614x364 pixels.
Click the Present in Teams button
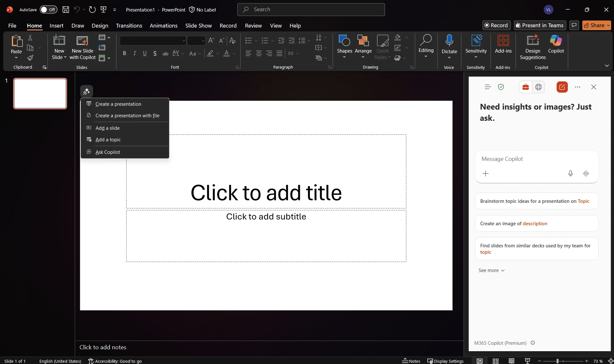540,25
